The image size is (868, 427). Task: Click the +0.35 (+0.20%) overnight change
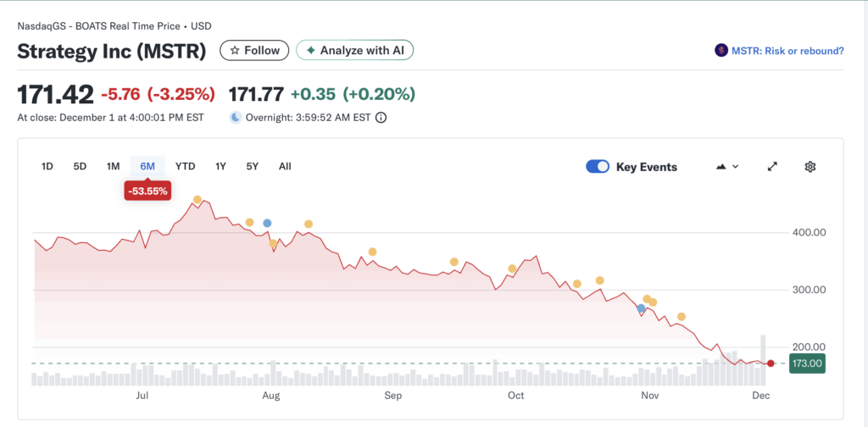353,94
